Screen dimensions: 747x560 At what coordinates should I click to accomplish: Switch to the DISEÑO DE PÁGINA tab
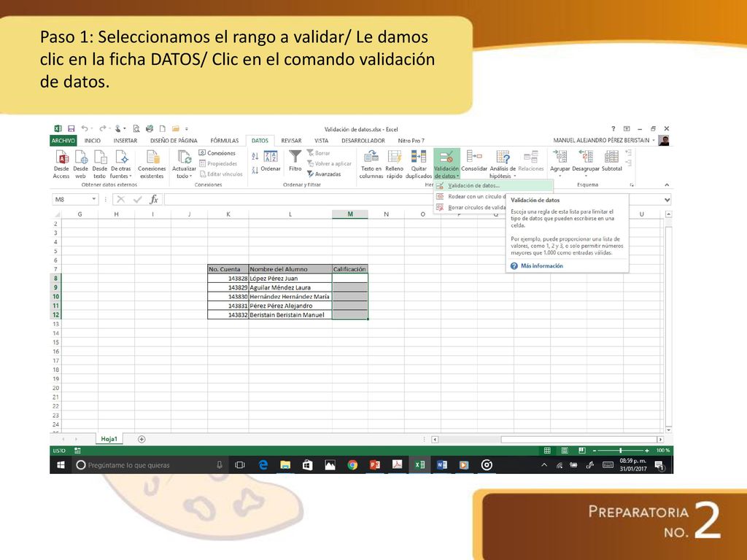click(x=174, y=141)
